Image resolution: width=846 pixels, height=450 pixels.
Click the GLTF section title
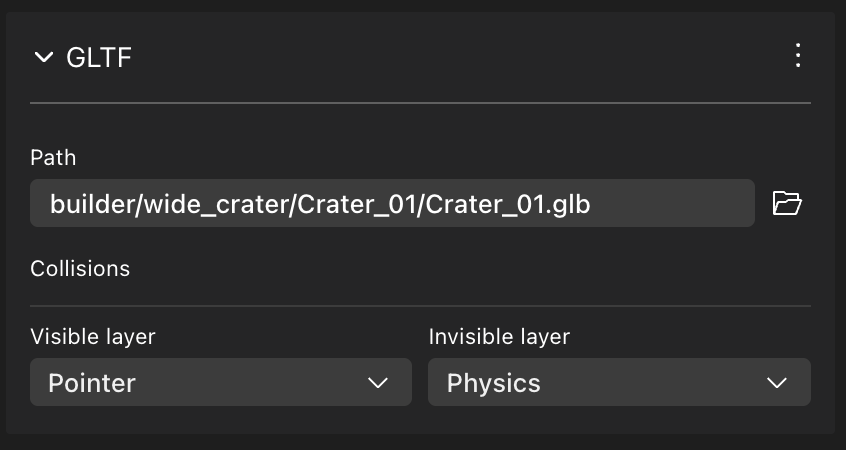[99, 58]
